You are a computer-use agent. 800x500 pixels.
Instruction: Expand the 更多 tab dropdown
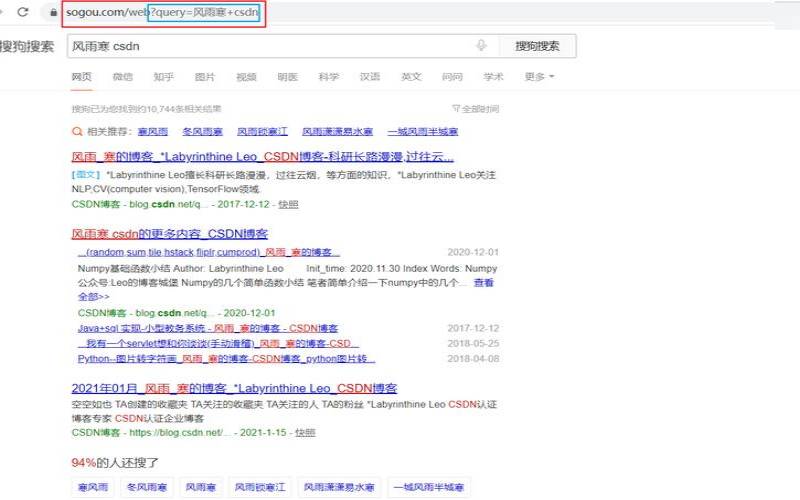539,77
